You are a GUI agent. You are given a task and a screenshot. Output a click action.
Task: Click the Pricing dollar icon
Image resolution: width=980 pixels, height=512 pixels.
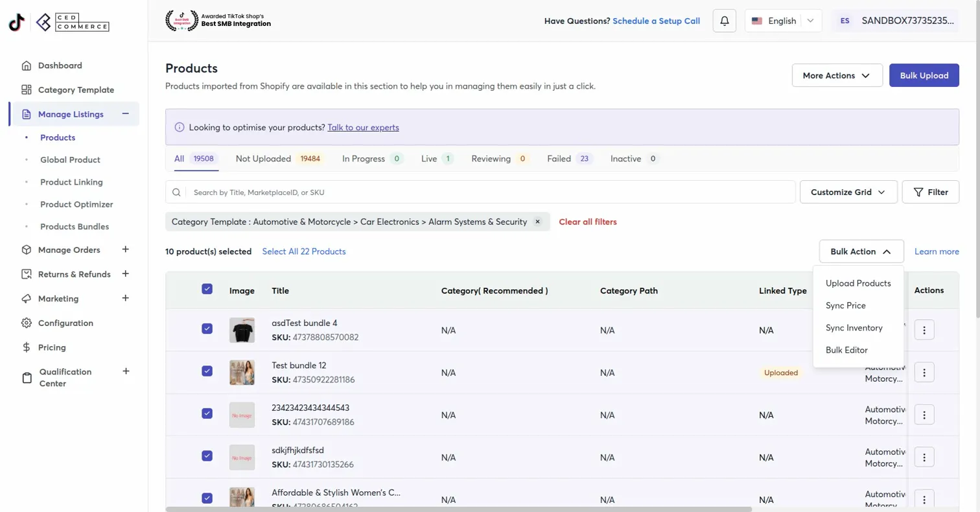(x=27, y=347)
